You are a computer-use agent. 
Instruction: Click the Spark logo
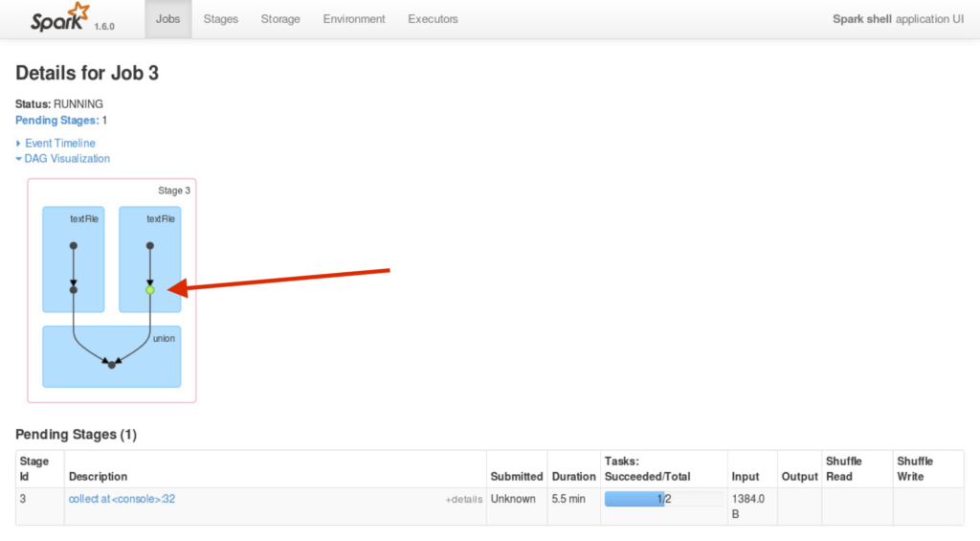click(x=60, y=17)
